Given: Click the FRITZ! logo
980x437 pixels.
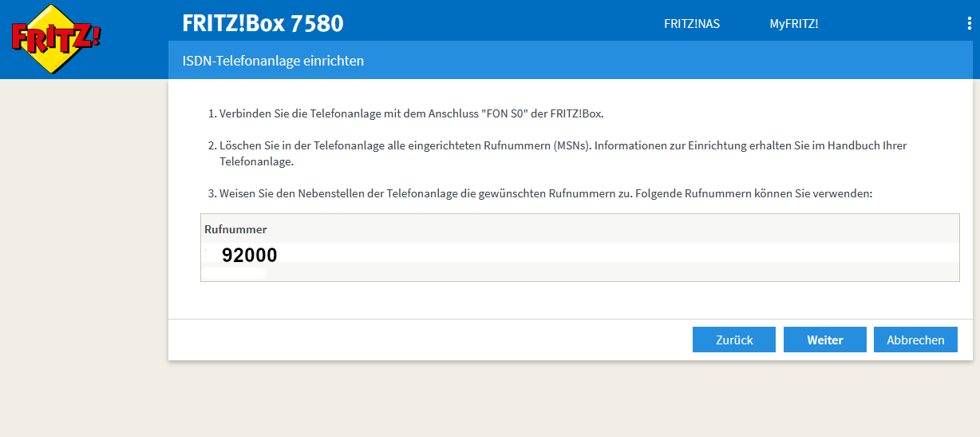Looking at the screenshot, I should (55, 40).
